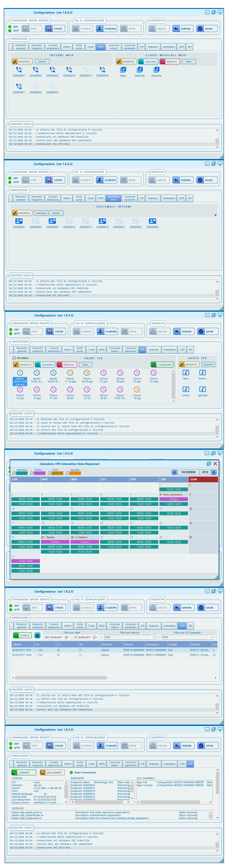Open Rotte uscita tab in Voicemail window

[79, 198]
